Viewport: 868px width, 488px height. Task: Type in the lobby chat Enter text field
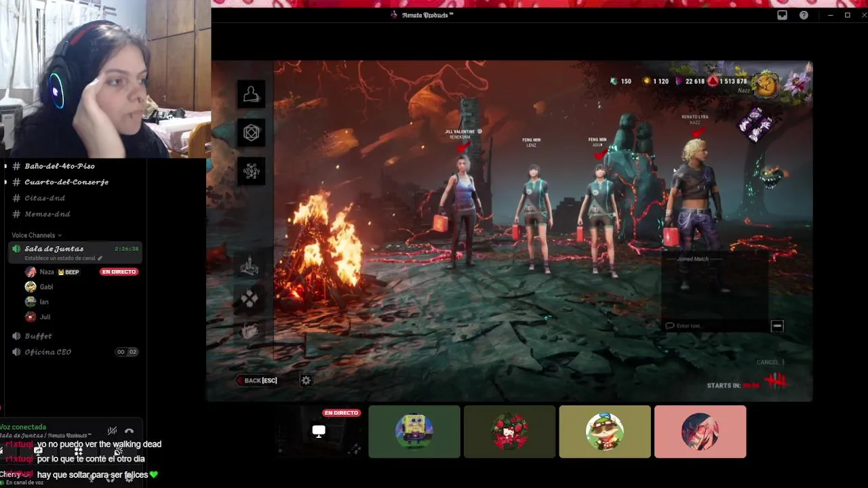click(715, 326)
